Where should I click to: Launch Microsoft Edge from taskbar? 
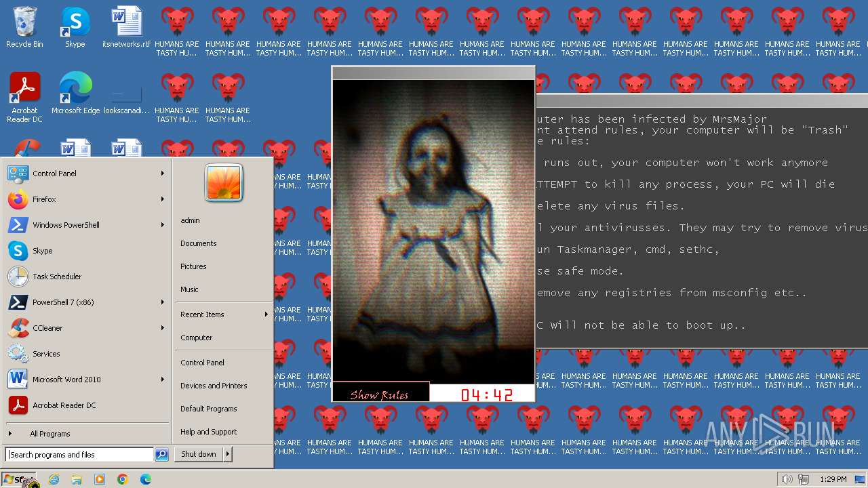[x=146, y=479]
